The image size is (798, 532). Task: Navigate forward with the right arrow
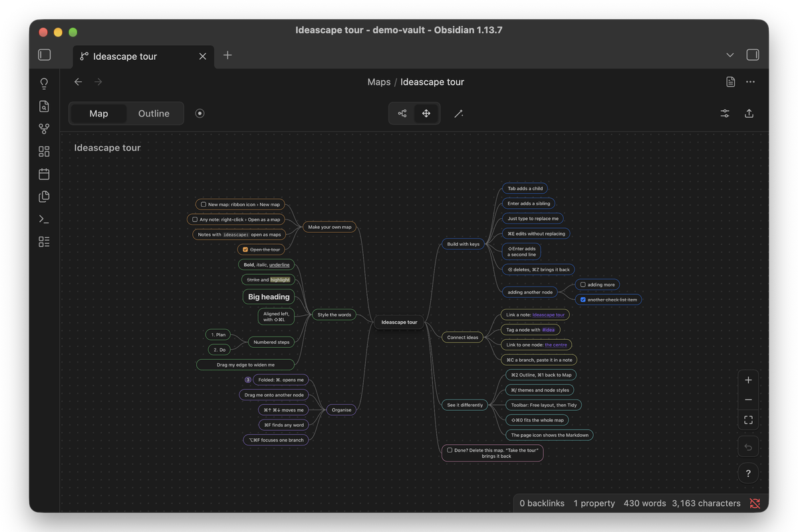point(98,82)
